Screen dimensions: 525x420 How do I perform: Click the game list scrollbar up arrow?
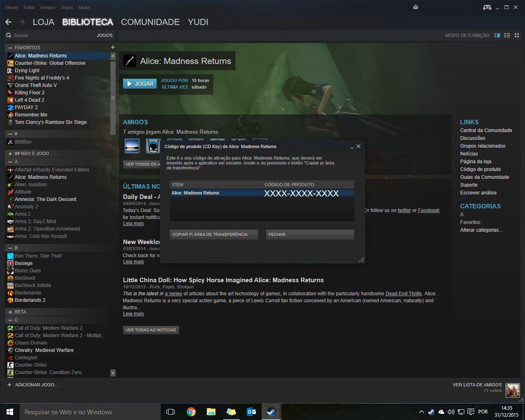pos(113,56)
